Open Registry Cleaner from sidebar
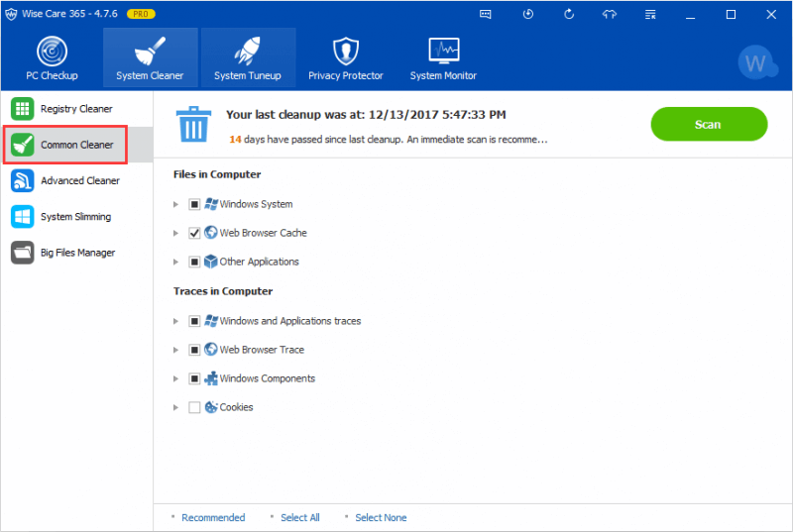This screenshot has height=532, width=793. [x=76, y=109]
